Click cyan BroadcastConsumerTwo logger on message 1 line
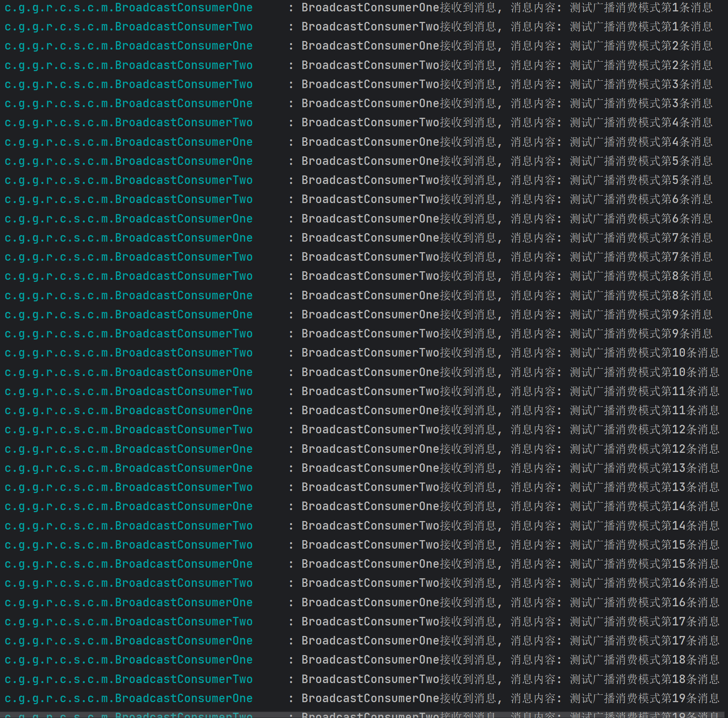Image resolution: width=728 pixels, height=718 pixels. [x=128, y=27]
